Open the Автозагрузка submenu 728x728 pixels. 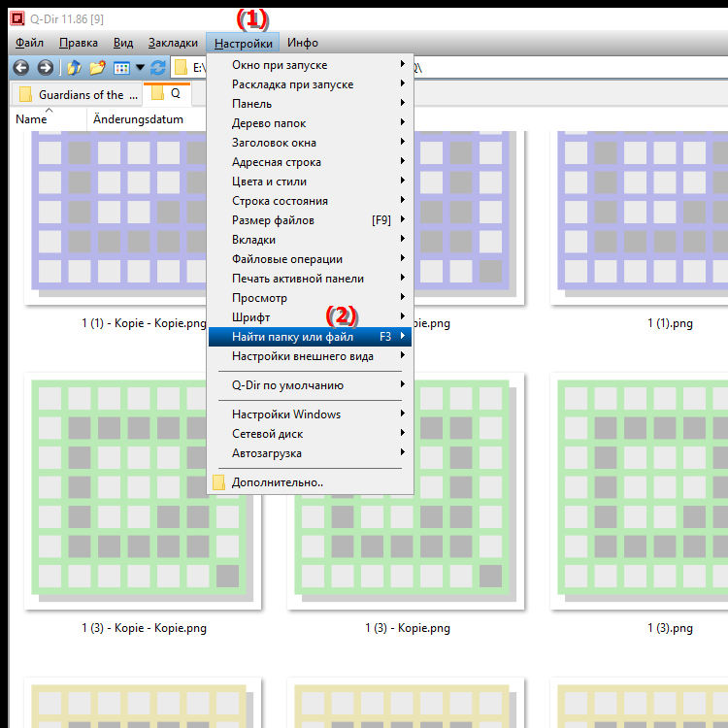coord(310,453)
